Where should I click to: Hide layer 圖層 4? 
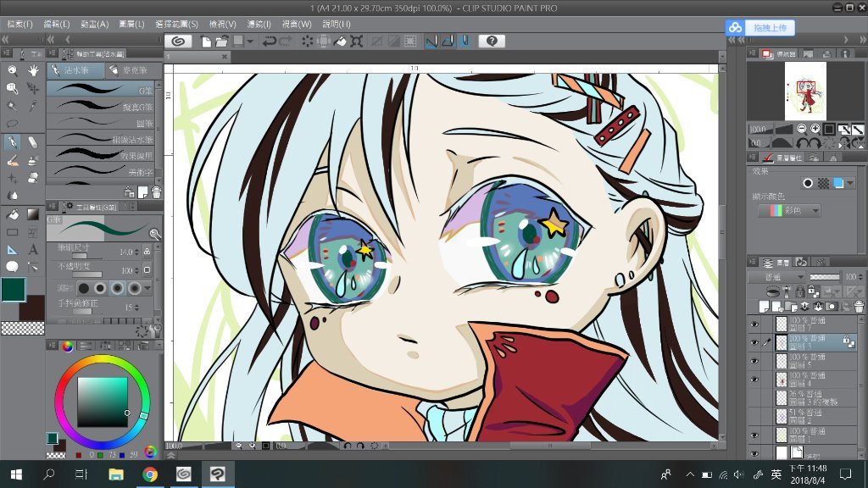point(754,380)
